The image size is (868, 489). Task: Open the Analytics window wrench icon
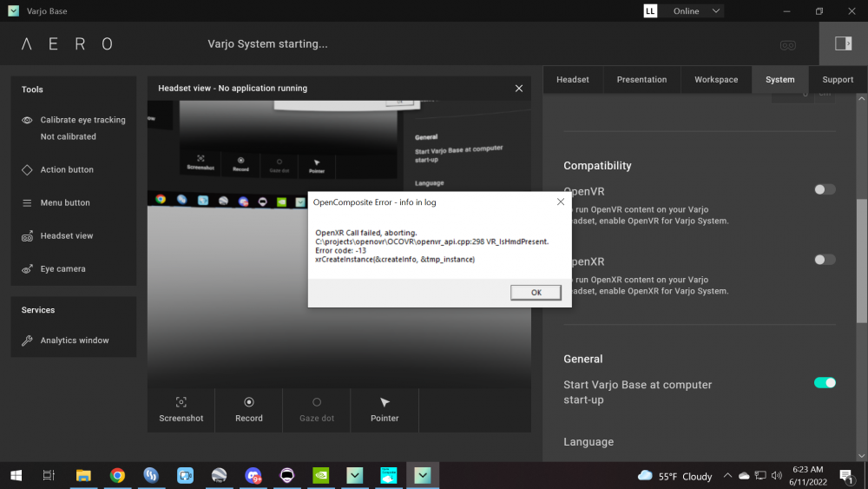[27, 340]
